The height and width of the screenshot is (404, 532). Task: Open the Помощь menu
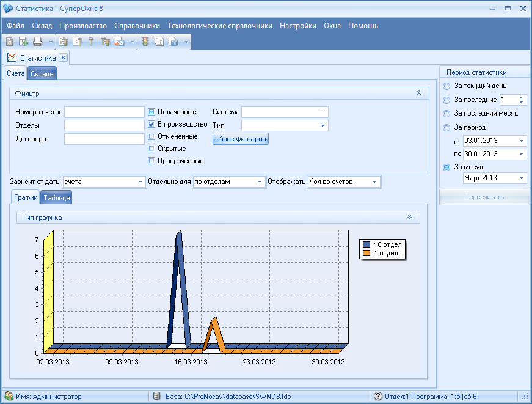tap(363, 26)
